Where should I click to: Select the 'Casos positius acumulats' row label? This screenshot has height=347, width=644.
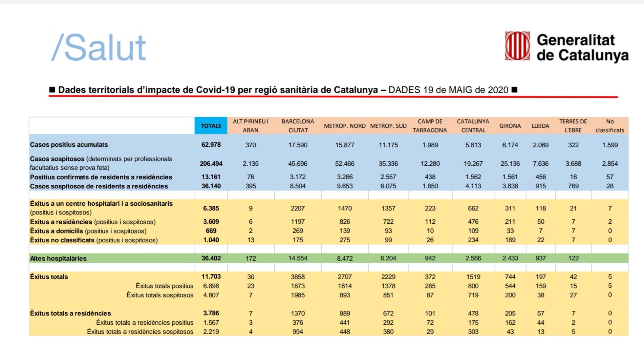[x=69, y=145]
